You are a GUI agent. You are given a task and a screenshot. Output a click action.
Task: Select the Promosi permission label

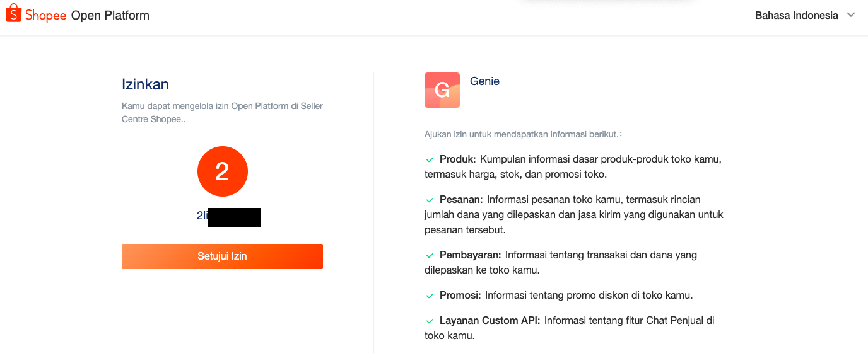460,295
